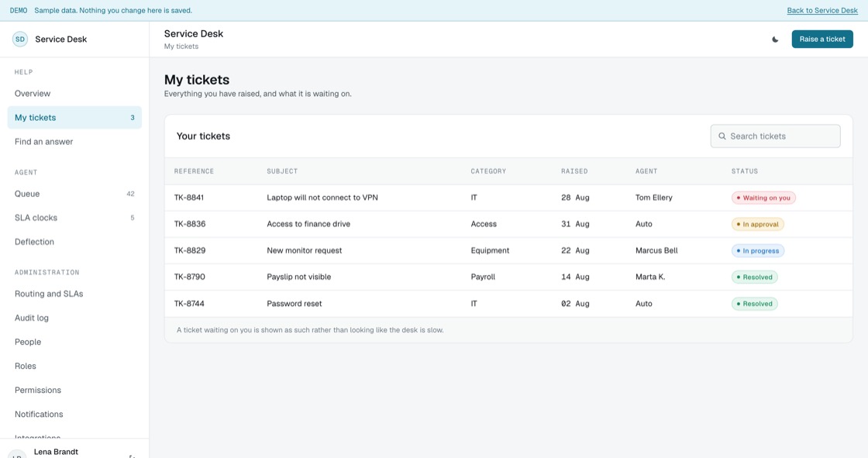
Task: Toggle dark mode moon icon
Action: (x=775, y=40)
